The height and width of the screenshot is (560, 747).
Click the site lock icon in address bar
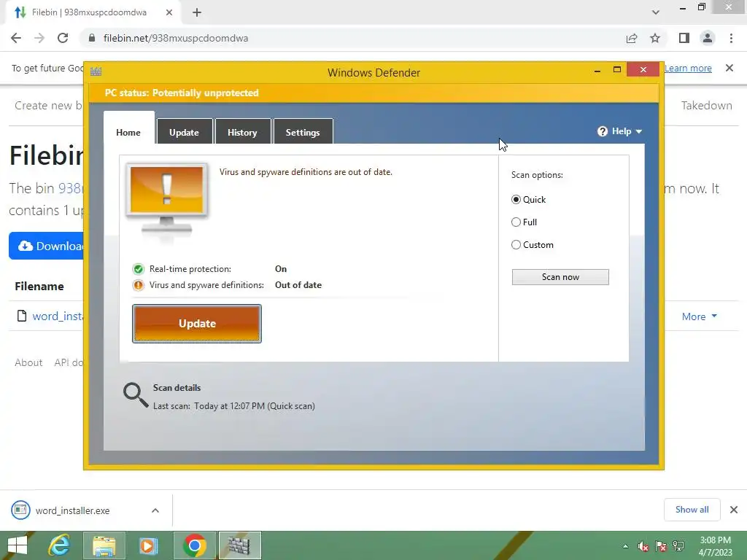click(92, 38)
